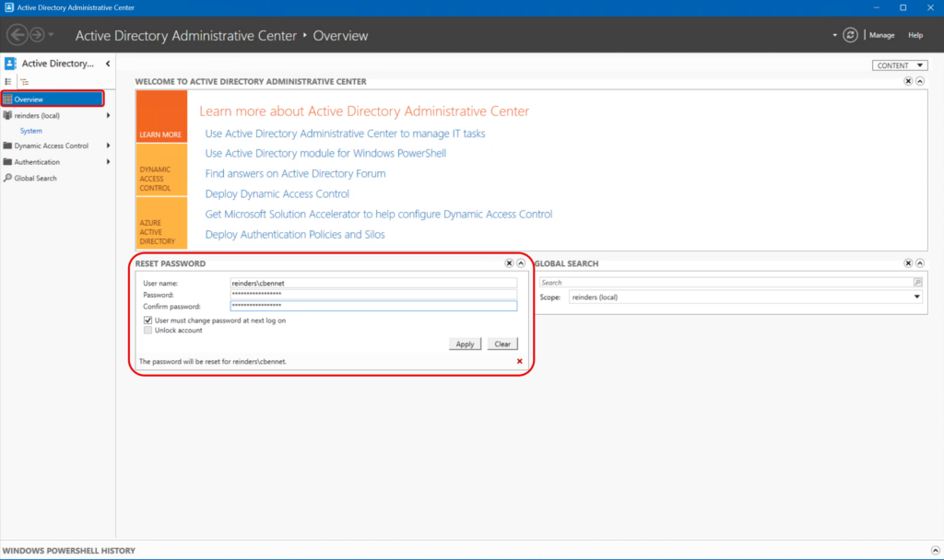Go forward with the navigation forward arrow
This screenshot has height=560, width=944.
click(x=37, y=35)
